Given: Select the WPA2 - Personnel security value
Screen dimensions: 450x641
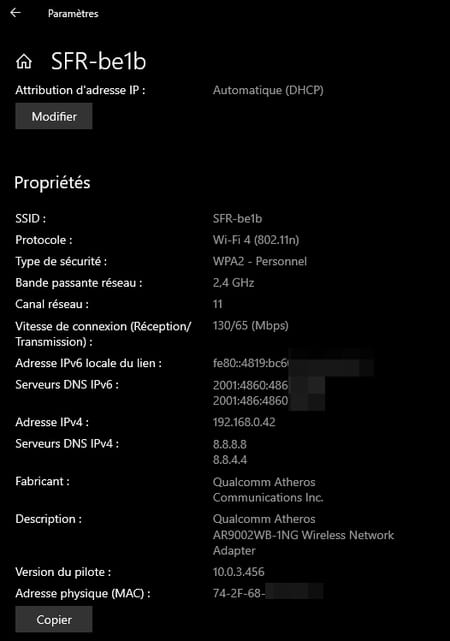Looking at the screenshot, I should (260, 261).
